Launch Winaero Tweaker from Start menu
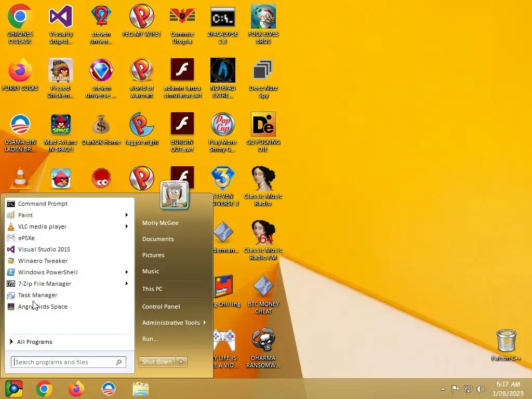Screen dimensions: 532x399 click(70, 261)
